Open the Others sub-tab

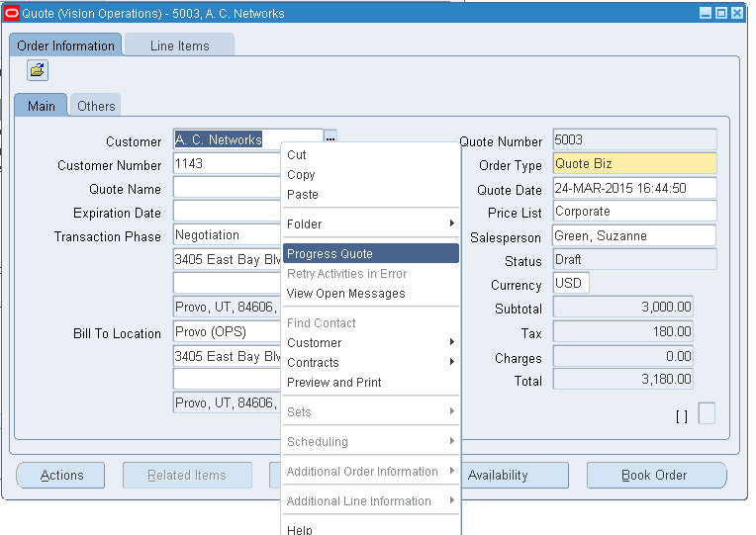[96, 106]
